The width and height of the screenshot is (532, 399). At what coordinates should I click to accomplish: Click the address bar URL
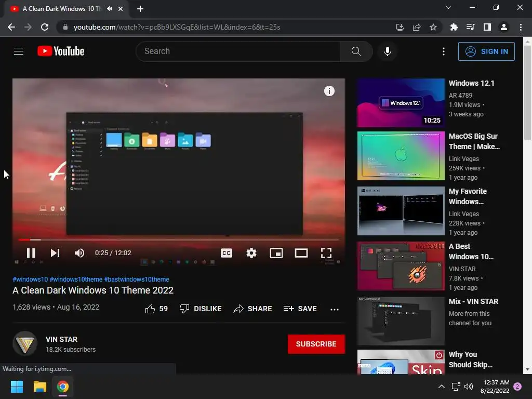[177, 27]
